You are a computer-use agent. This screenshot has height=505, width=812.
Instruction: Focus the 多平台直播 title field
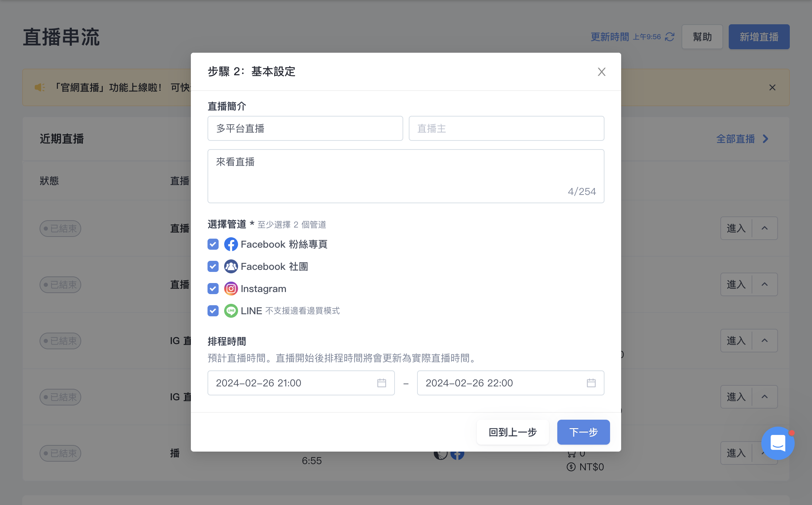(305, 128)
